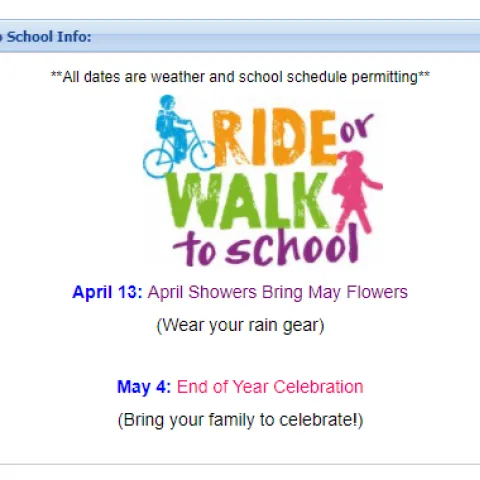Click the weather and schedule disclaimer line

pyautogui.click(x=240, y=77)
